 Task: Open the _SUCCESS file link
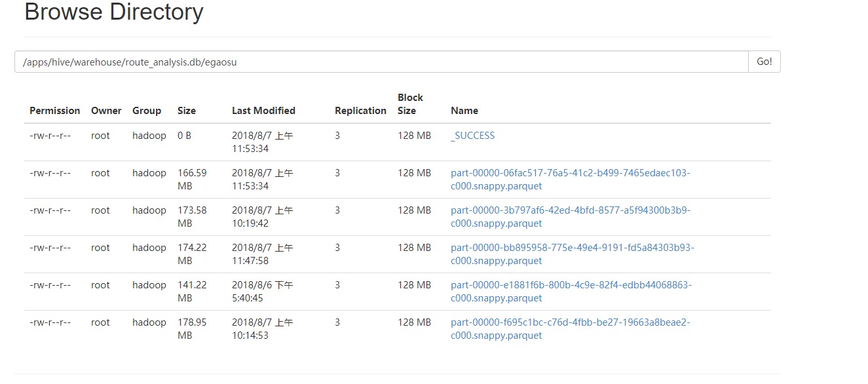coord(472,136)
